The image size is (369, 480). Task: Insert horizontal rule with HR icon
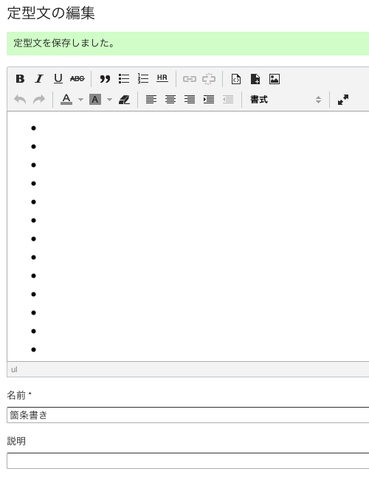pos(162,79)
